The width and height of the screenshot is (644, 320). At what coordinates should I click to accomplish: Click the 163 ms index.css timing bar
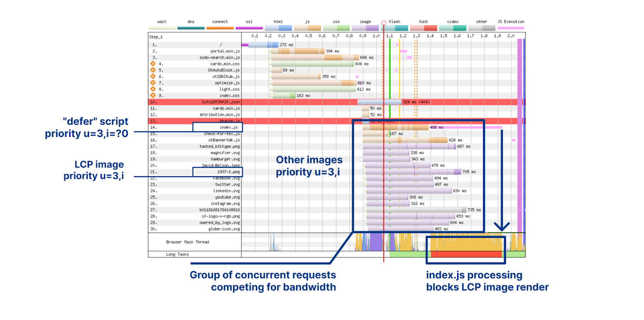coord(282,96)
